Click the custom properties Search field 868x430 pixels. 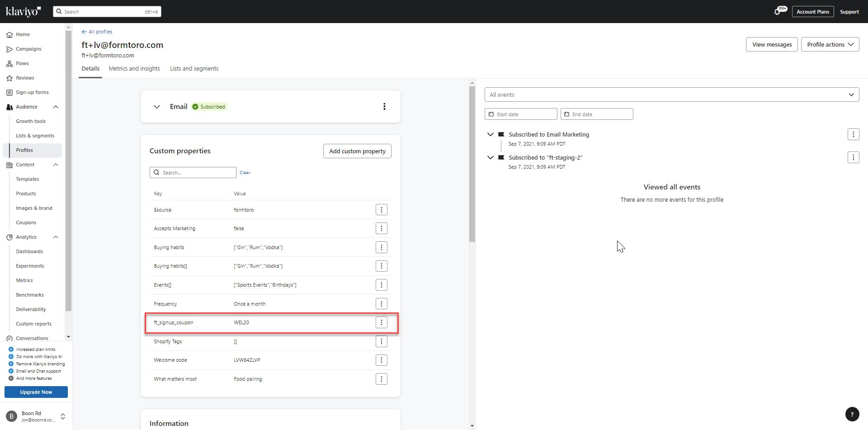193,173
